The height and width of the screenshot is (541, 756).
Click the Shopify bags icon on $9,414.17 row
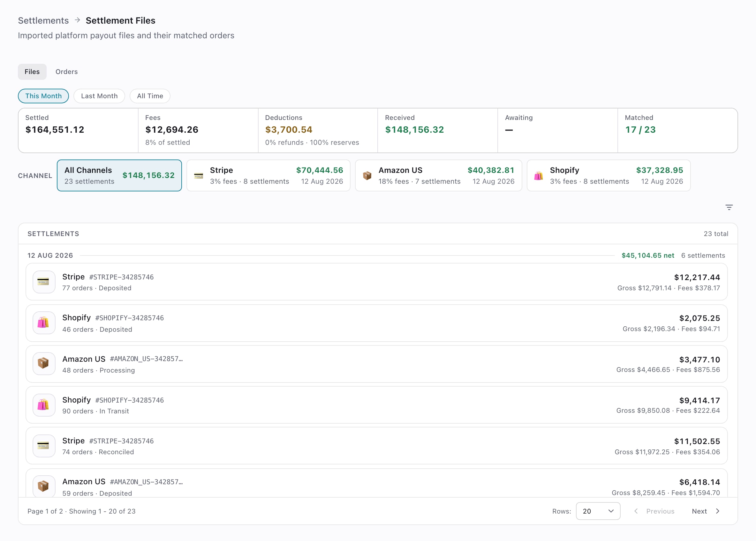(x=44, y=405)
